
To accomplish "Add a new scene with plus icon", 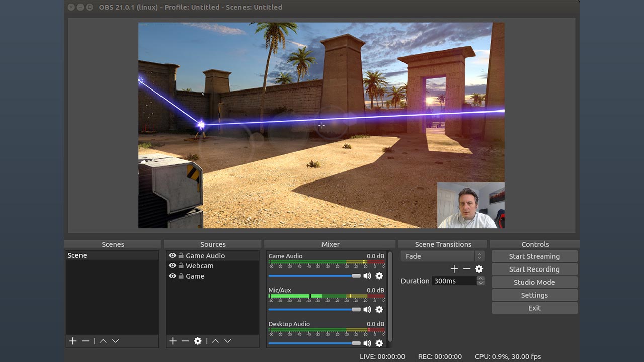I will (73, 341).
